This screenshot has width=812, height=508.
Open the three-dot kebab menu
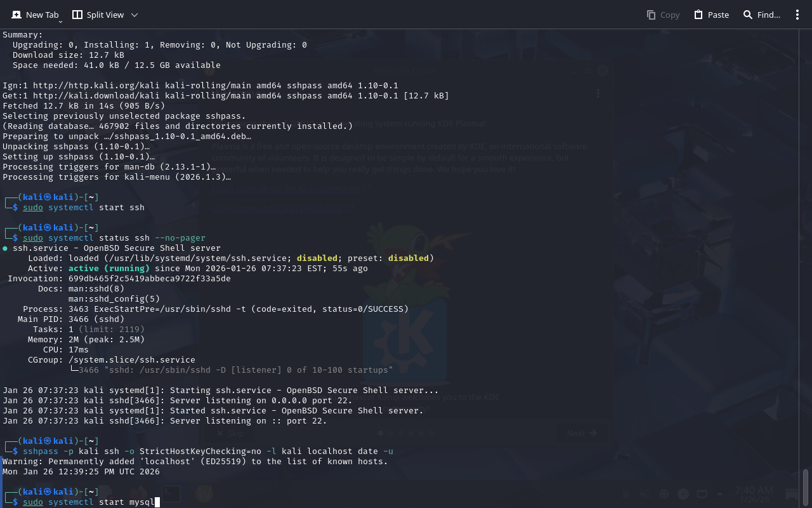(x=797, y=15)
